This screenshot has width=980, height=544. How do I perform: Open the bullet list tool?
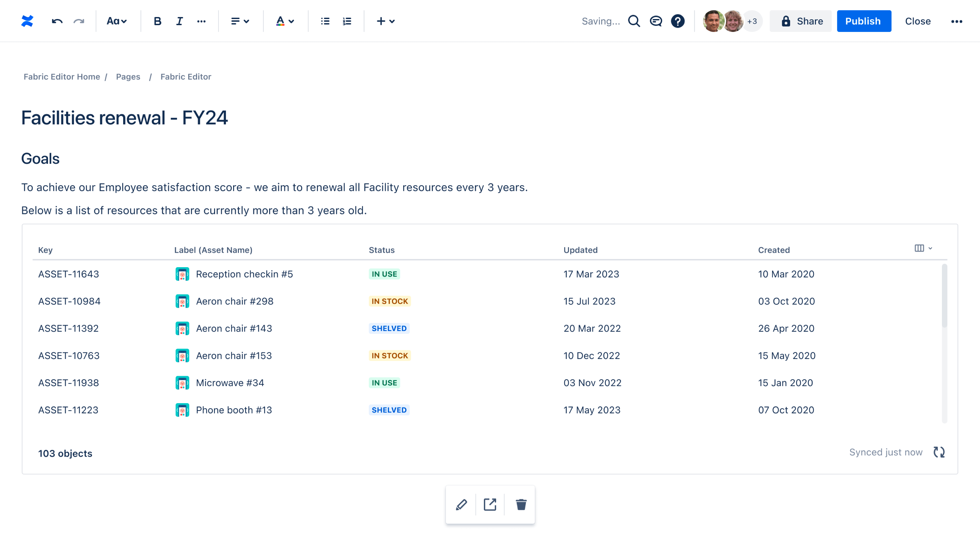click(x=325, y=21)
